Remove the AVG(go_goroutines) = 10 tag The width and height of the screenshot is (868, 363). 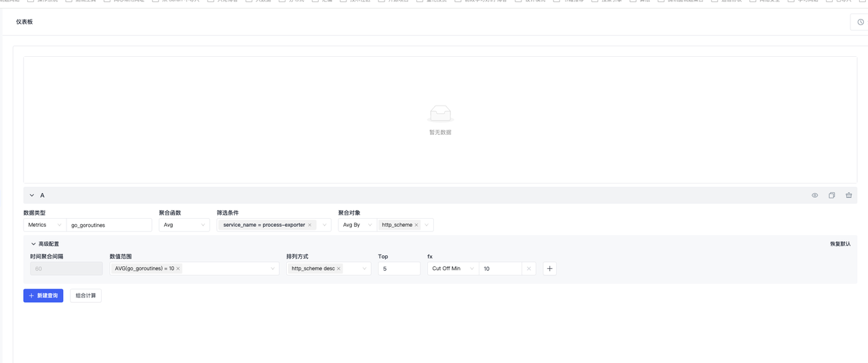178,269
